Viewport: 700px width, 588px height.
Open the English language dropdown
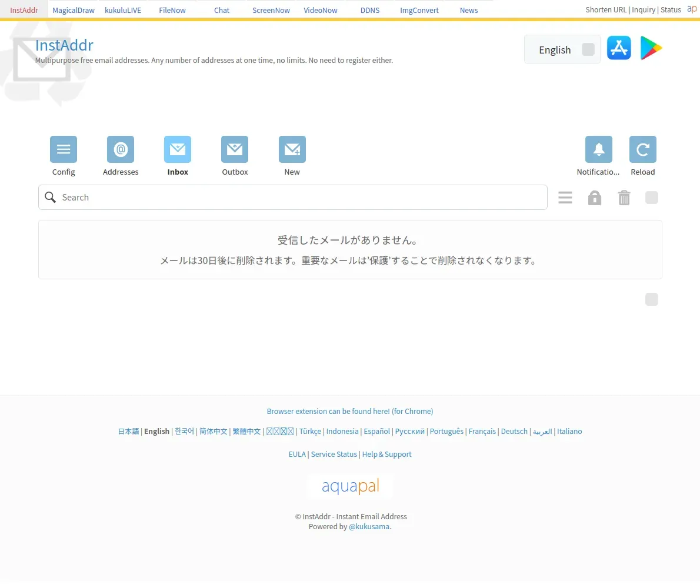point(562,49)
